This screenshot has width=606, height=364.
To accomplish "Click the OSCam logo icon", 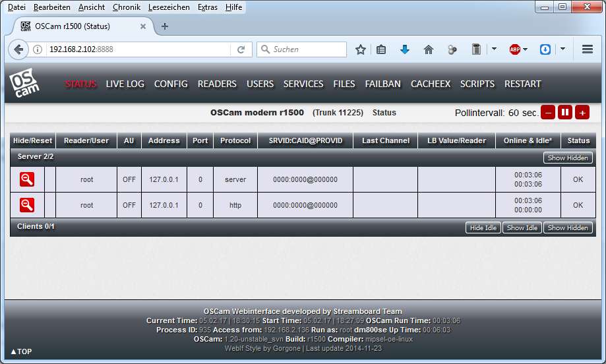I will 24,83.
